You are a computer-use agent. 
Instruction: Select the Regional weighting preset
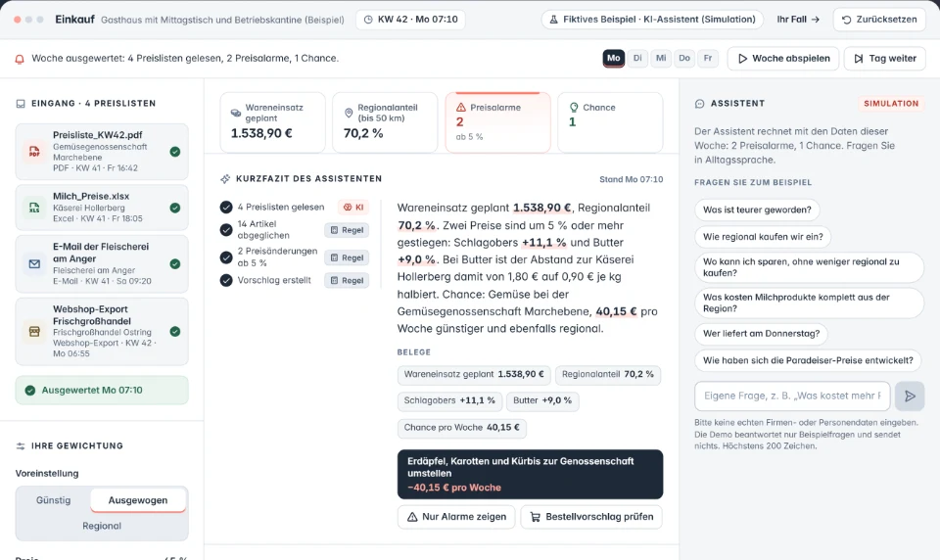(x=102, y=526)
